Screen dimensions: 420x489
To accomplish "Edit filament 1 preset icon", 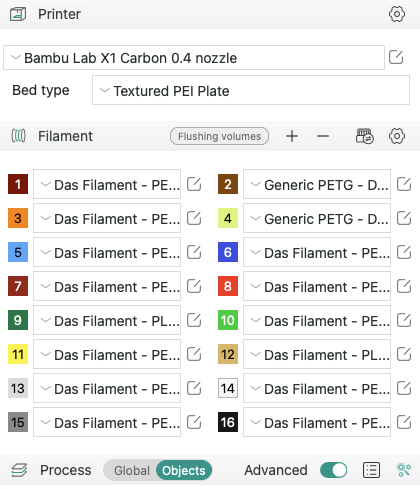I will pos(194,184).
